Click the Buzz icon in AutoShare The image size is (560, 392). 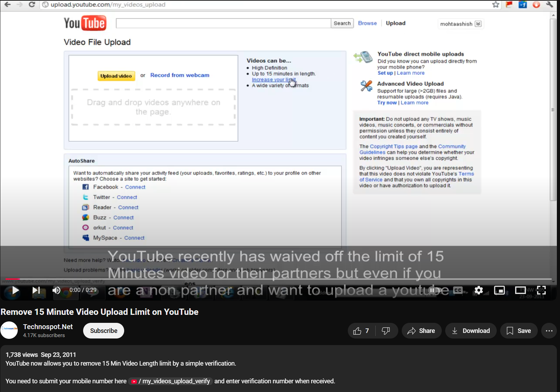pos(86,218)
